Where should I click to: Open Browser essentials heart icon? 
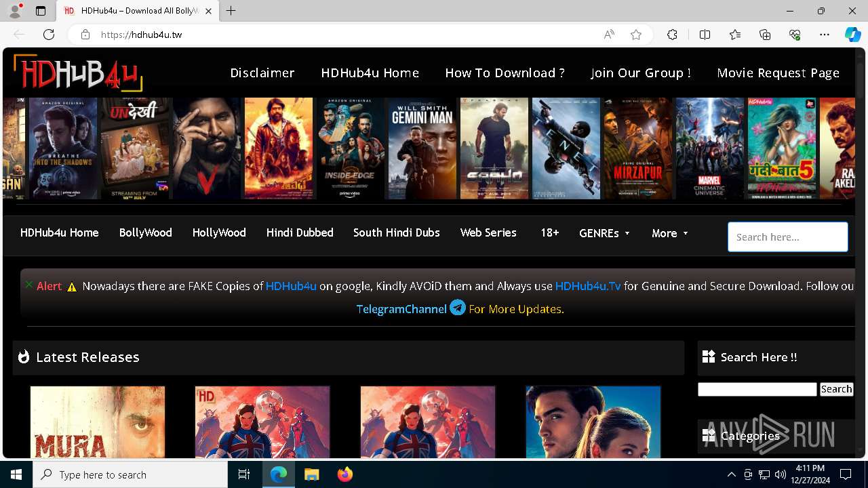pos(795,35)
